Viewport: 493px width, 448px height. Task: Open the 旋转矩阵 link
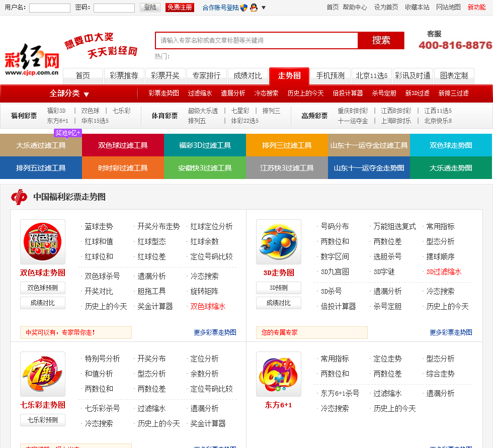click(x=204, y=291)
